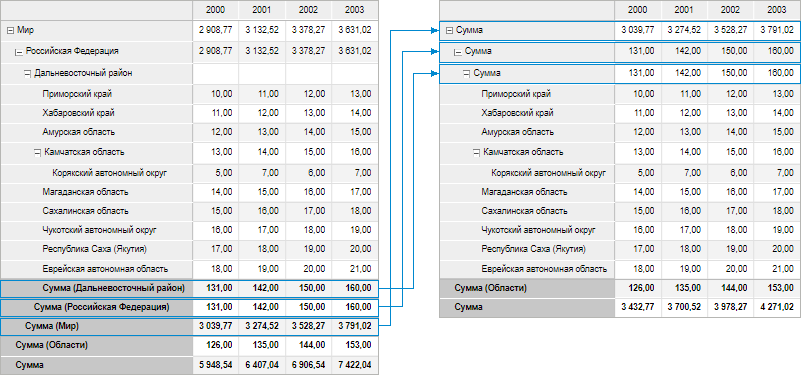Collapse Дальневосточный район node
Screen dimensions: 801x375
tap(28, 74)
